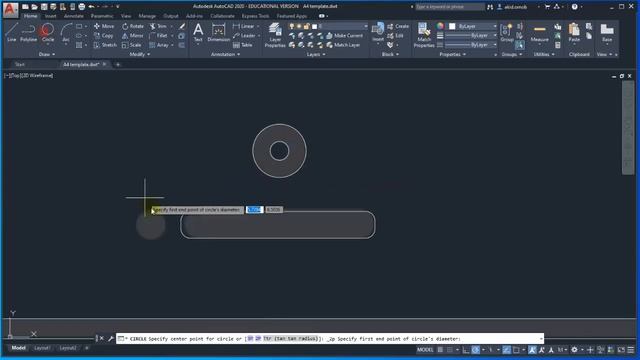Click the Base view icon
Viewport: 640px width, 360px height.
[x=607, y=32]
